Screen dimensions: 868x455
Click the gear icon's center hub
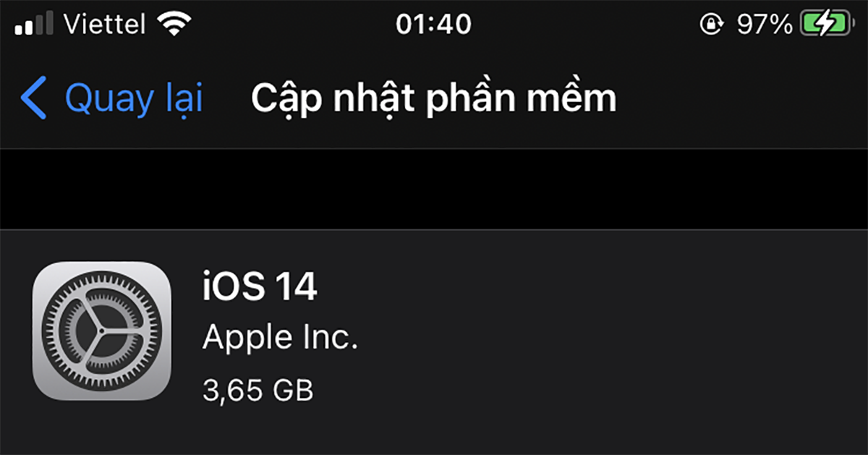point(102,331)
